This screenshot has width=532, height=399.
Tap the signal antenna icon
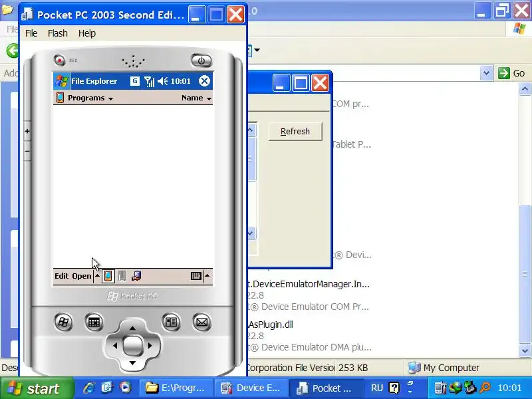point(149,81)
